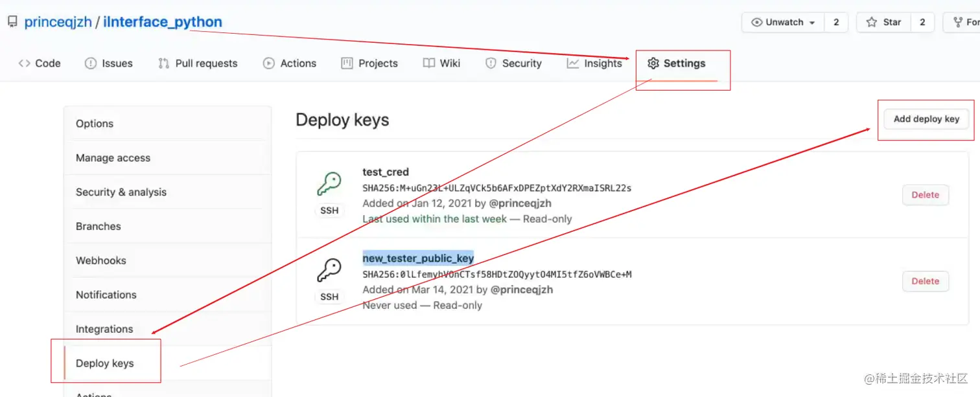Image resolution: width=980 pixels, height=397 pixels.
Task: Click the Actions tab play icon
Action: point(269,63)
